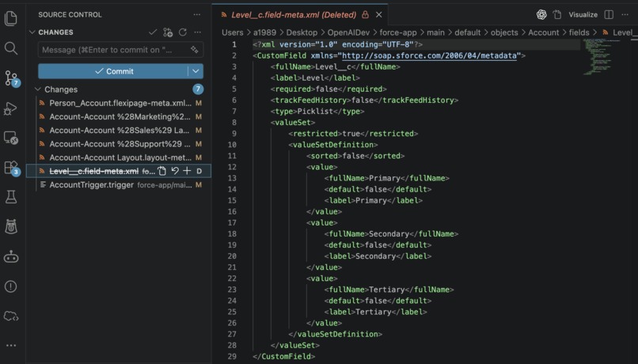This screenshot has height=364, width=638.
Task: Open the circled exclamation activity bar icon
Action: click(x=11, y=286)
